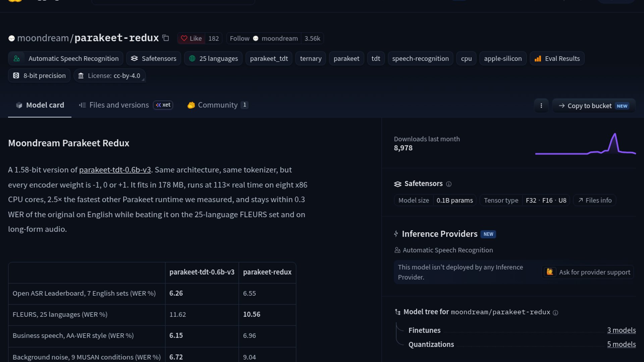The height and width of the screenshot is (362, 644).
Task: Click the Copy to bucket button
Action: (x=594, y=106)
